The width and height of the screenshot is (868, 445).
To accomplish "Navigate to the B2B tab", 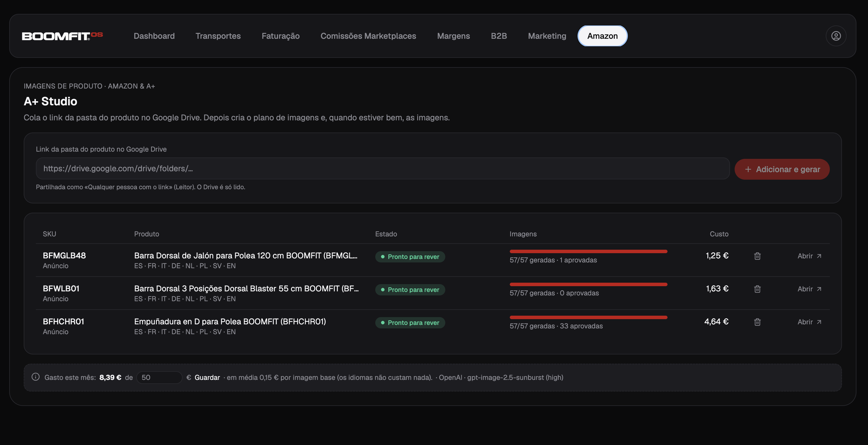I will click(499, 36).
